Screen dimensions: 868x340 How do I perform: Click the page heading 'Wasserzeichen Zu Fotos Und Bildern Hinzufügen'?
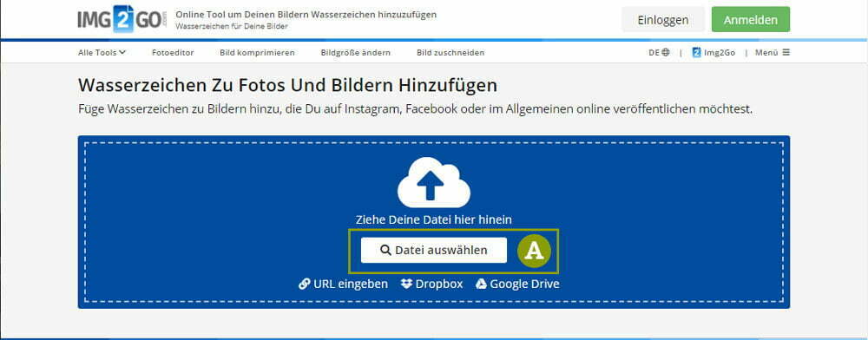288,86
